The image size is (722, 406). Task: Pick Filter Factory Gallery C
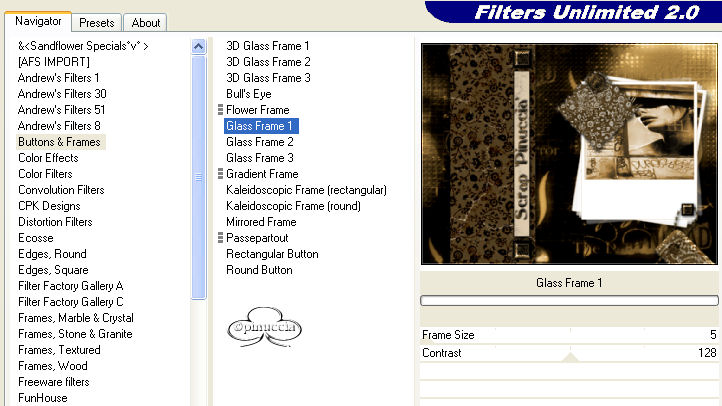coord(70,302)
